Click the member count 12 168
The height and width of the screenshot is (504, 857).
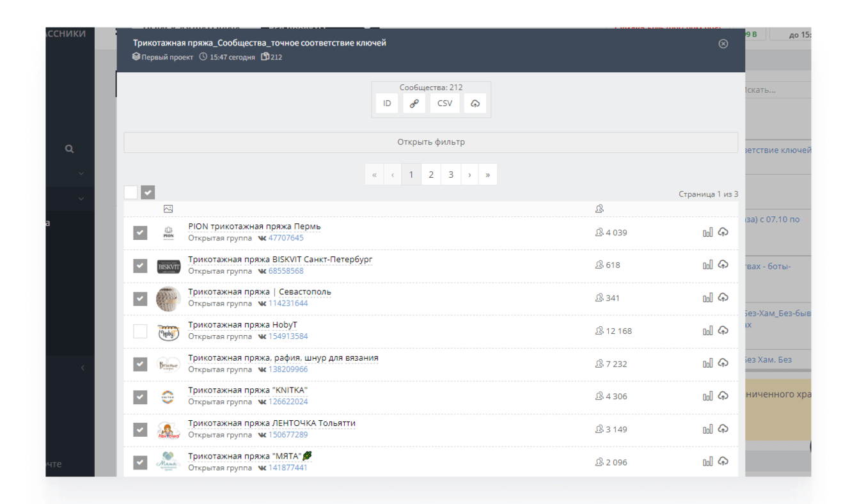(619, 331)
